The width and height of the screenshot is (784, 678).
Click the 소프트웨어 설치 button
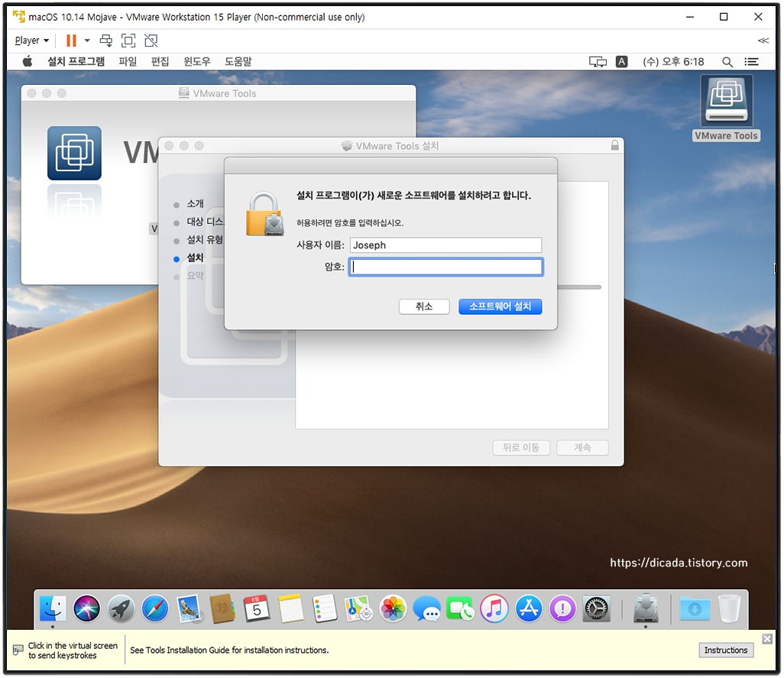500,307
